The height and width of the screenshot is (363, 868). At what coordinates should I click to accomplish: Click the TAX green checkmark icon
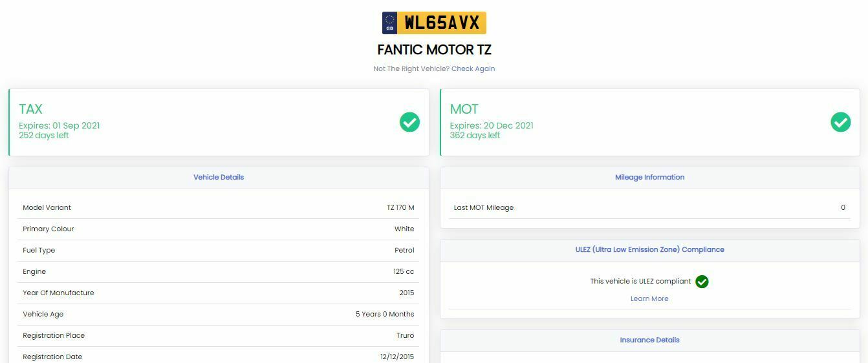[409, 122]
